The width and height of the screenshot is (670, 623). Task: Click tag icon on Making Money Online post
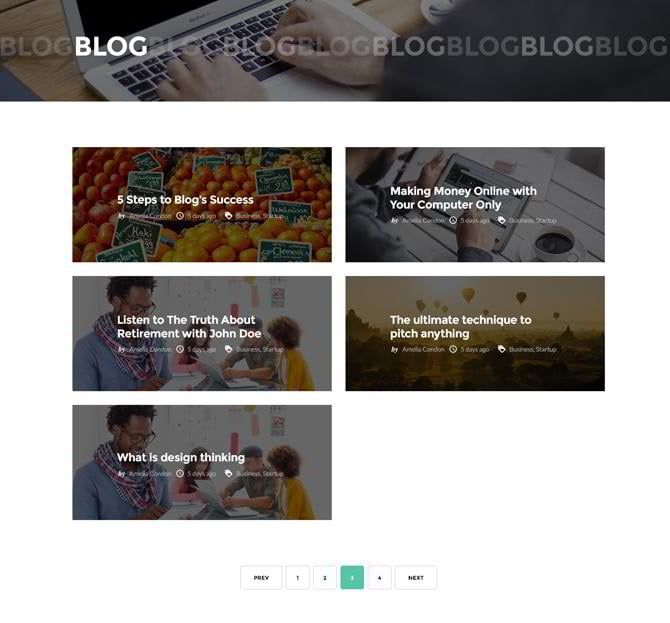(x=502, y=220)
